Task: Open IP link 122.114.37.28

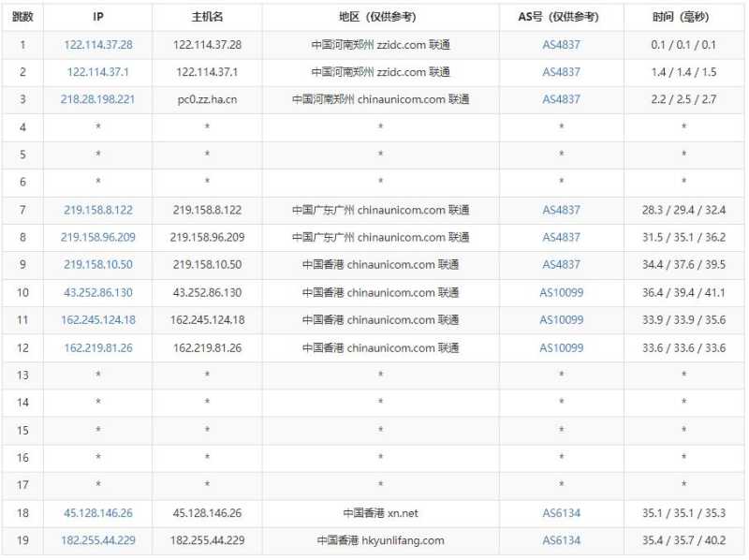Action: pyautogui.click(x=98, y=45)
